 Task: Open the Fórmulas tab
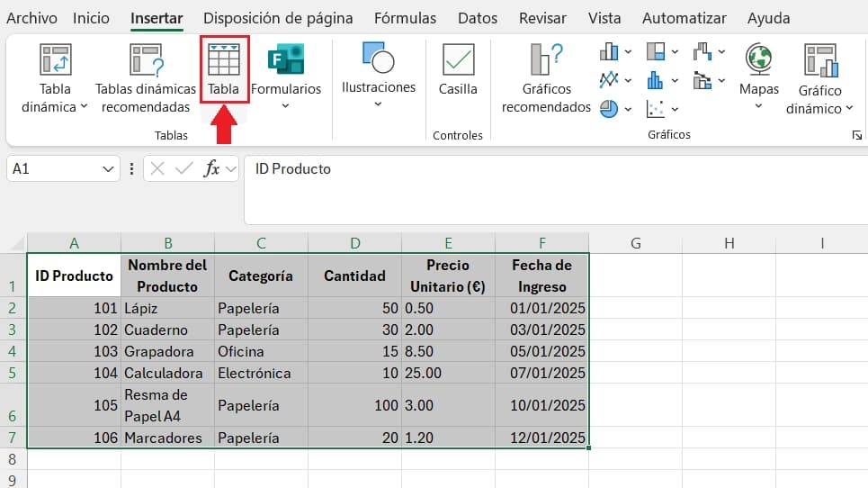[x=405, y=18]
